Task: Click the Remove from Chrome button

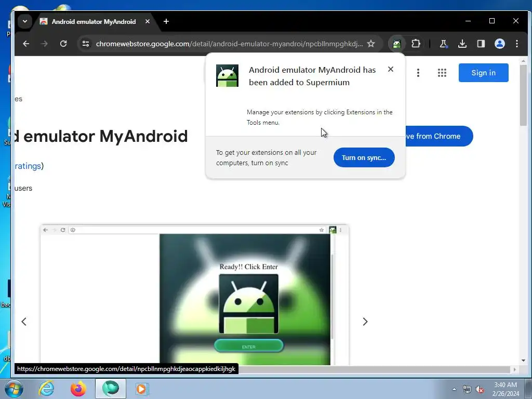Action: 439,136
